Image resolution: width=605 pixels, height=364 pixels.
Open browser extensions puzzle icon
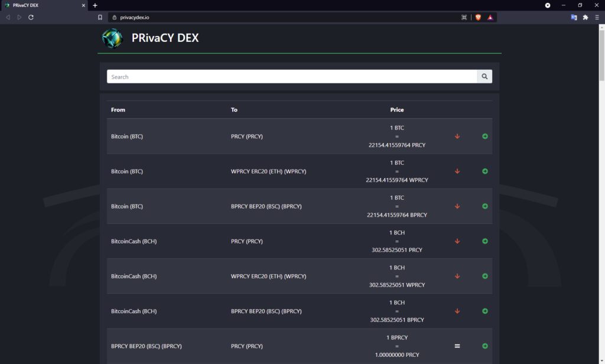[586, 17]
